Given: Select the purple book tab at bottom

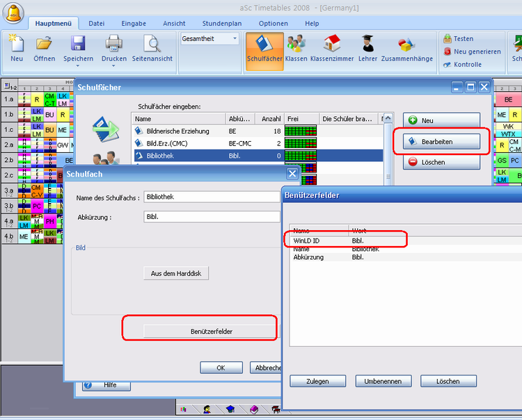Looking at the screenshot, I should (x=254, y=409).
